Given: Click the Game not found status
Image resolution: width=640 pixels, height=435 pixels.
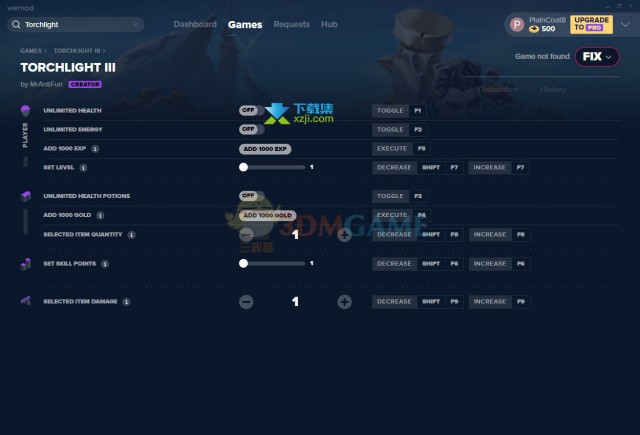Looking at the screenshot, I should 542,56.
